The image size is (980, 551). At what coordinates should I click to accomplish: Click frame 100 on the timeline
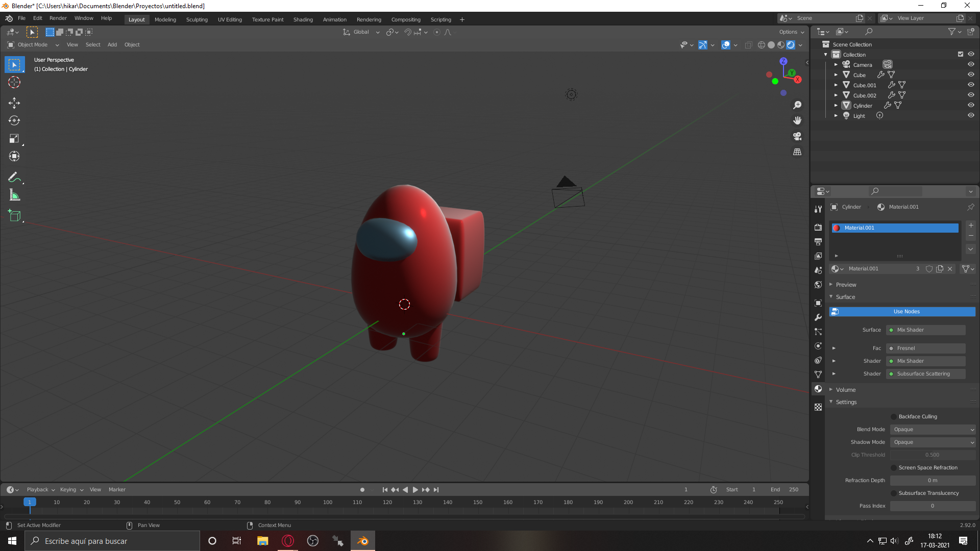click(x=327, y=503)
